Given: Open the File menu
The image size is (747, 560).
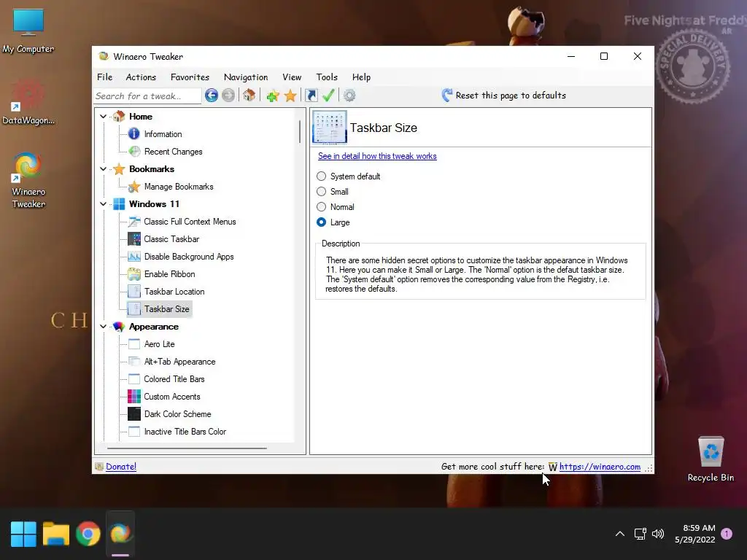Looking at the screenshot, I should click(105, 77).
